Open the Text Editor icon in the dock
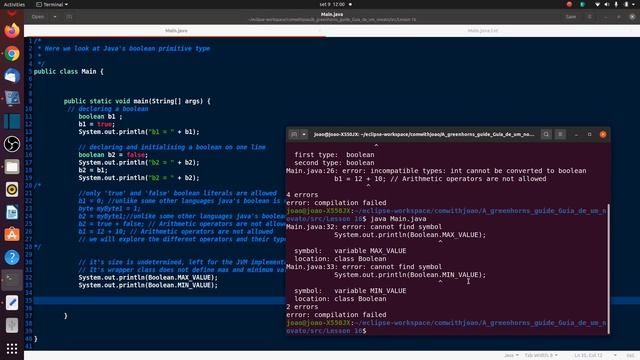 [x=12, y=303]
